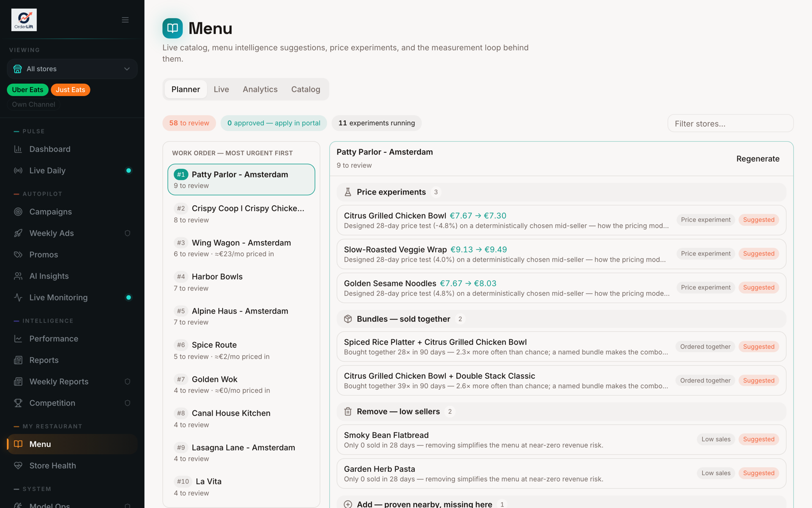The height and width of the screenshot is (508, 812).
Task: Click the Performance chart icon
Action: [18, 339]
